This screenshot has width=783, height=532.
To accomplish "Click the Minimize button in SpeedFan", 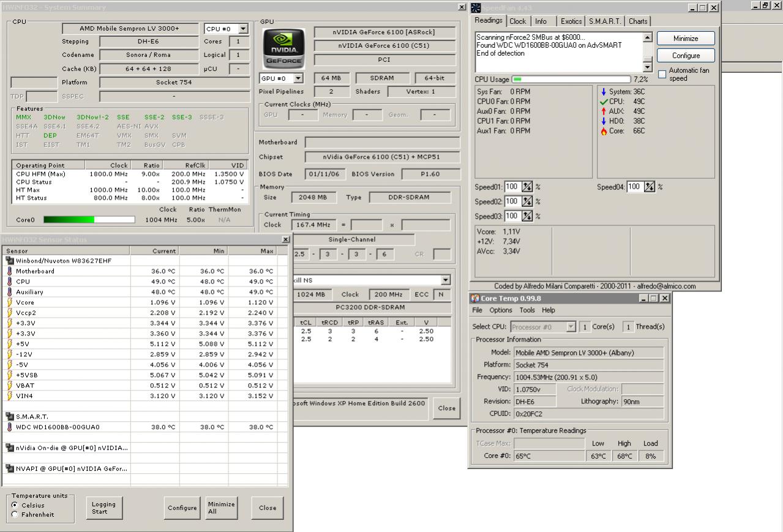I will tap(686, 39).
